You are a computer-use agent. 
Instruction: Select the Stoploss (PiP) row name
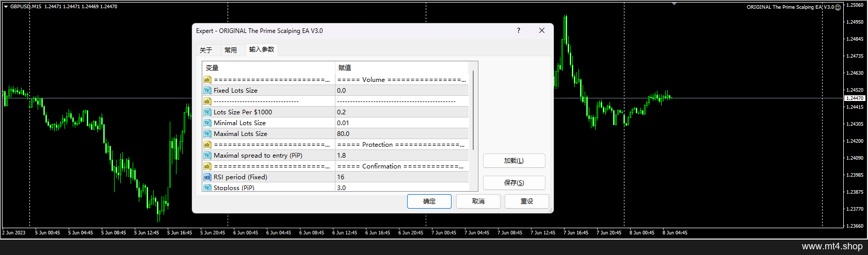coord(234,188)
